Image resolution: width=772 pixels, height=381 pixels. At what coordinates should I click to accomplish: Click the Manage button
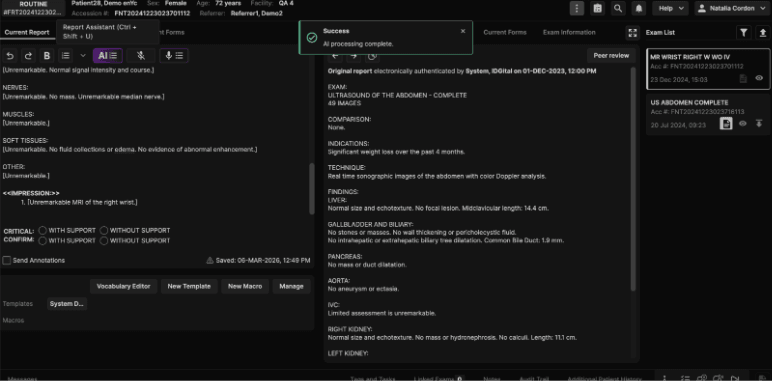coord(291,286)
